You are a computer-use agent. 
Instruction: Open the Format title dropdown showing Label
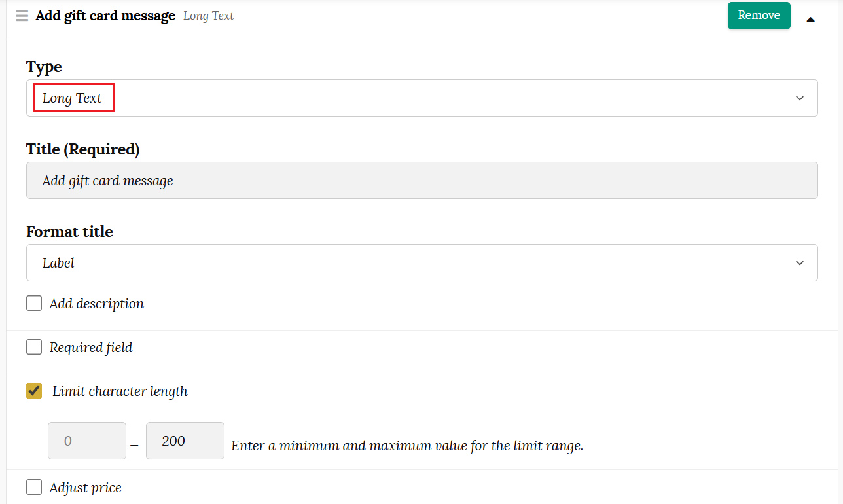[422, 263]
